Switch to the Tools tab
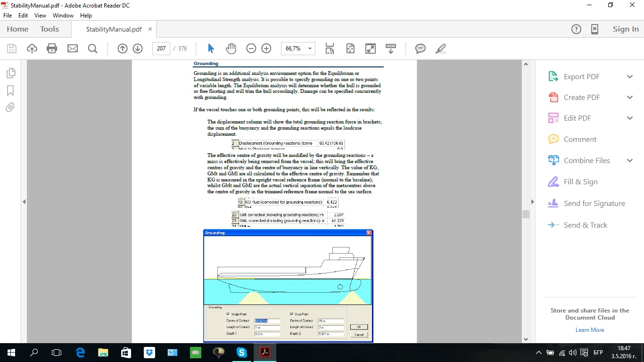The image size is (644, 362). point(50,29)
